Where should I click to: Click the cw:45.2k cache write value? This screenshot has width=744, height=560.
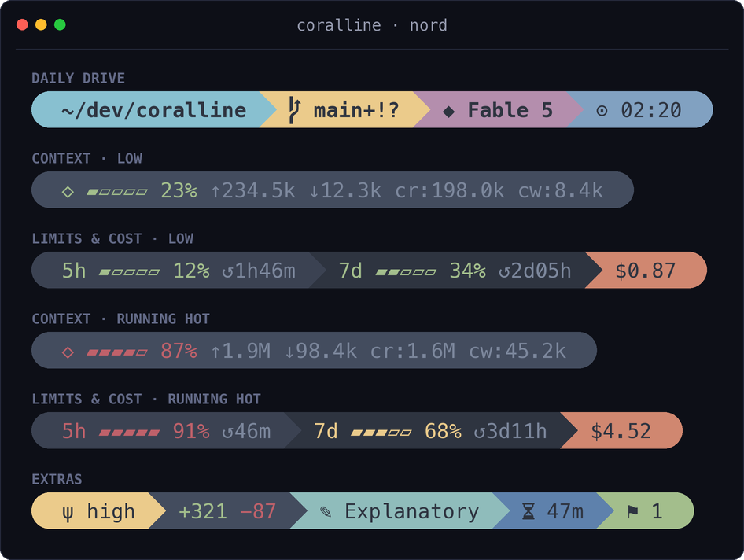click(517, 352)
